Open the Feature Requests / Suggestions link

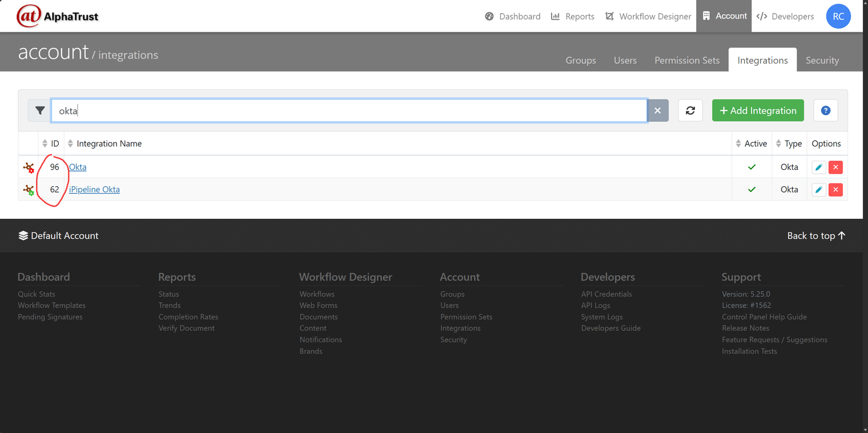[774, 339]
